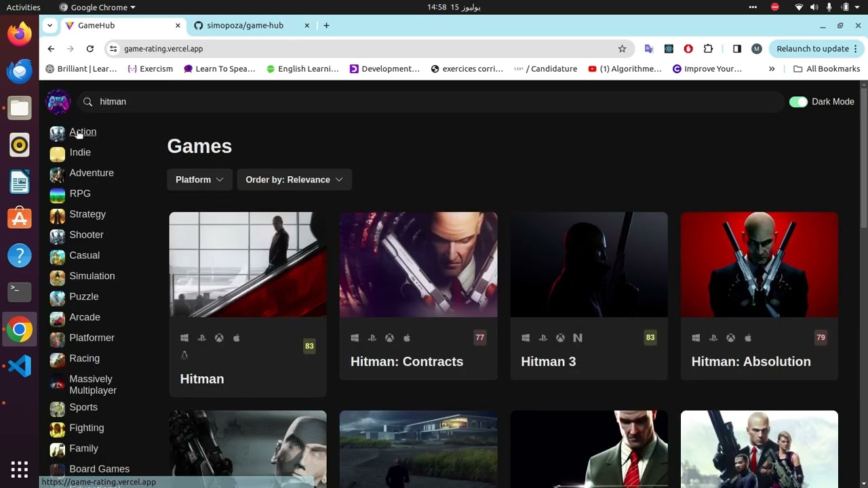Click Nintendo icon on Hitman 3 card
Image resolution: width=868 pixels, height=488 pixels.
click(578, 338)
